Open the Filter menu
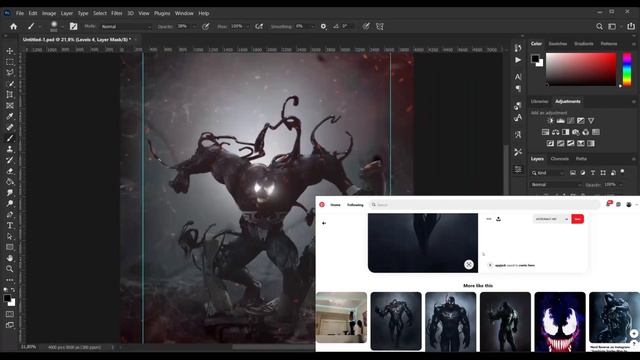 [x=116, y=13]
